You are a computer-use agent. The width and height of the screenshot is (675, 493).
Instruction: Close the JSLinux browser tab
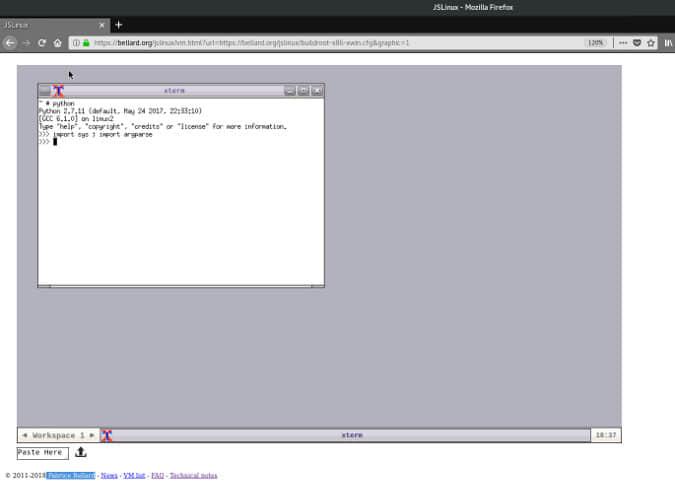[100, 24]
